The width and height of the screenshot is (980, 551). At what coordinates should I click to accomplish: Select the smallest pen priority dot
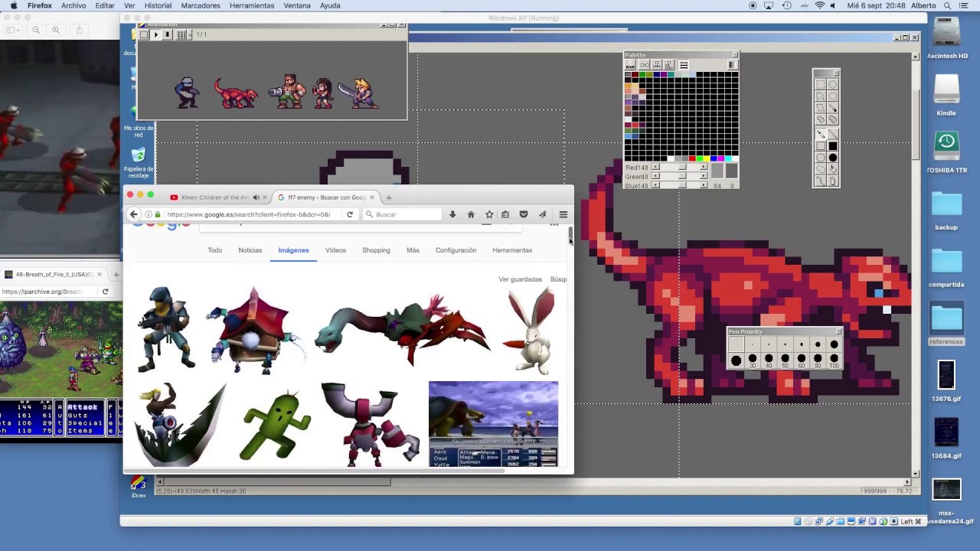(x=736, y=344)
